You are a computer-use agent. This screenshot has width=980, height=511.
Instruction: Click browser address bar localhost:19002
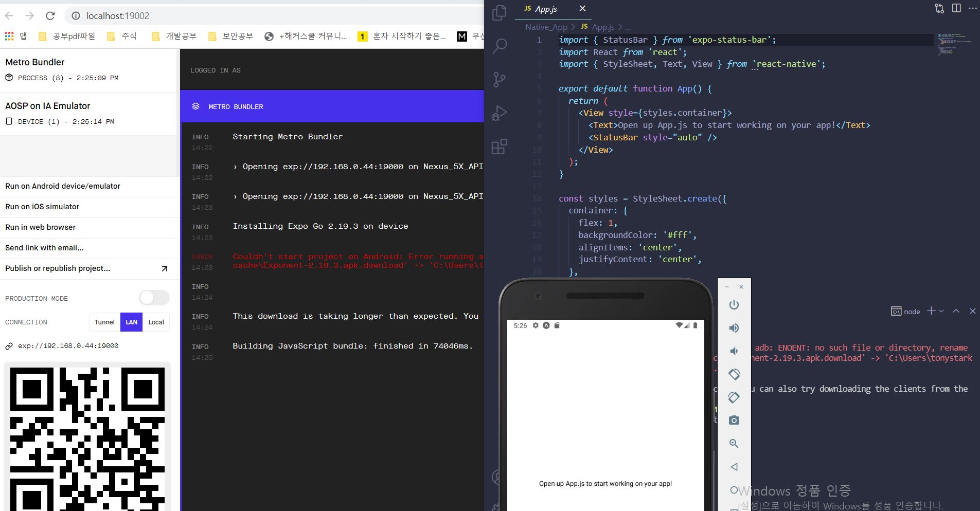point(118,16)
